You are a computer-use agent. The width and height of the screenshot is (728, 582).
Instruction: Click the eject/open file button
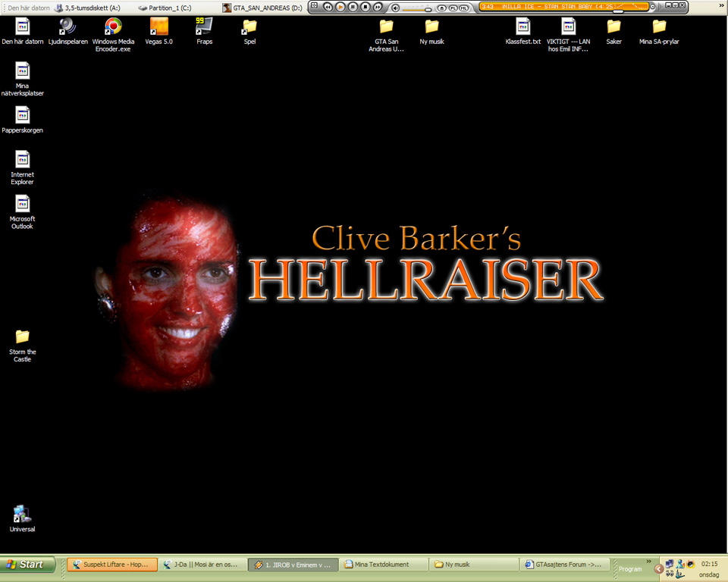coord(442,8)
